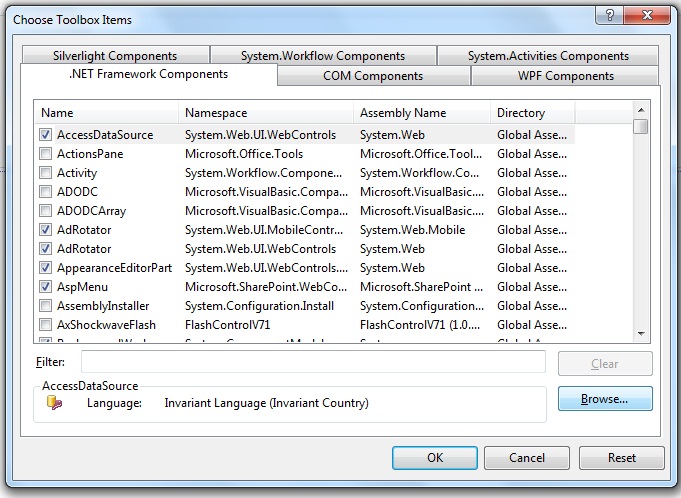
Task: Sort list by Directory column header
Action: coord(532,113)
